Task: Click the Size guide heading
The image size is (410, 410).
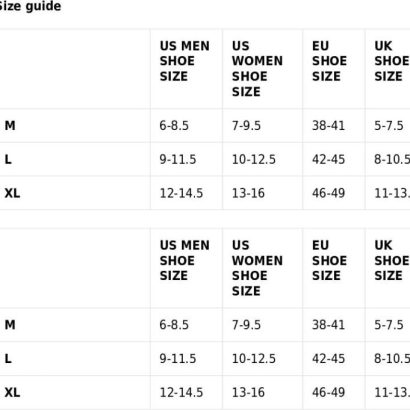Action: pos(30,6)
